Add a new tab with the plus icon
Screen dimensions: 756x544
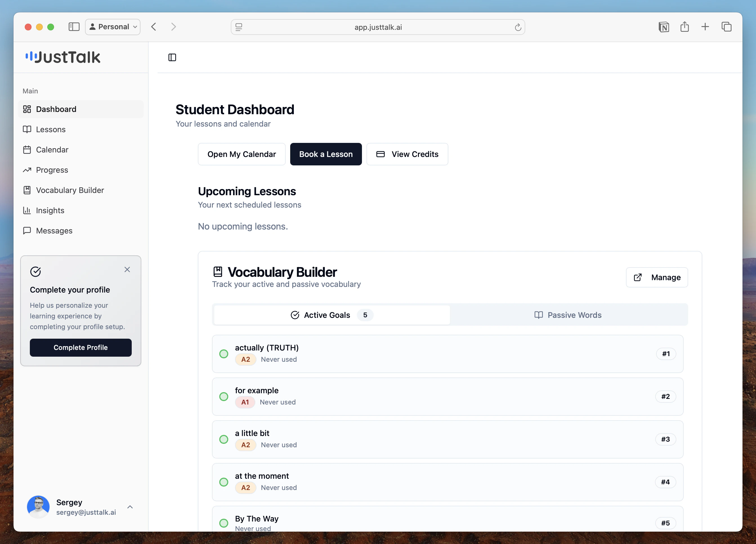(x=705, y=27)
